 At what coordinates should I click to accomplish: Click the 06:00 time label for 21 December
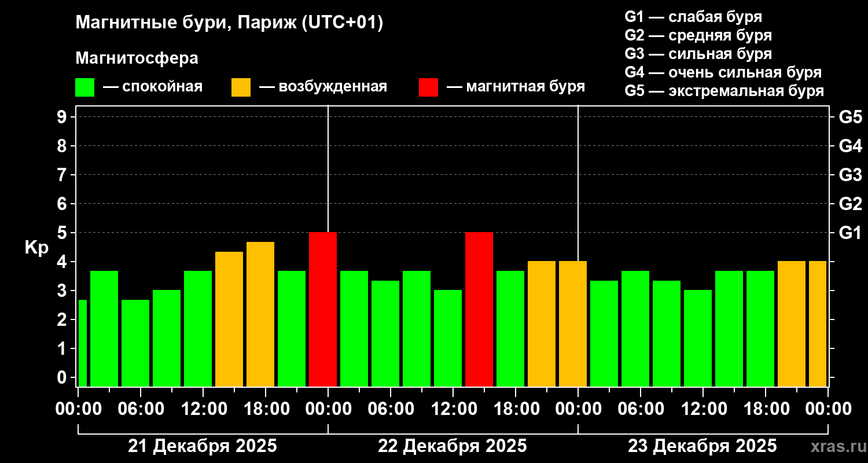tap(141, 409)
